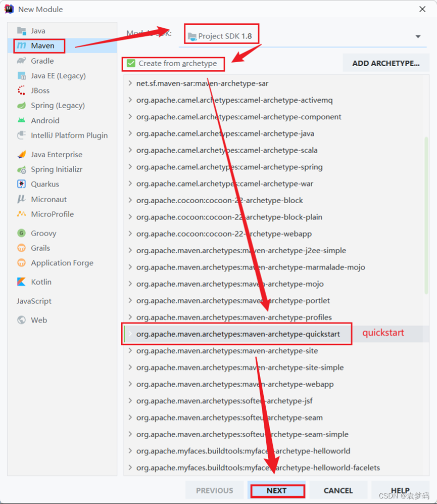This screenshot has height=504, width=437.
Task: Select camel-archetype-spring archetype row
Action: pos(277,167)
